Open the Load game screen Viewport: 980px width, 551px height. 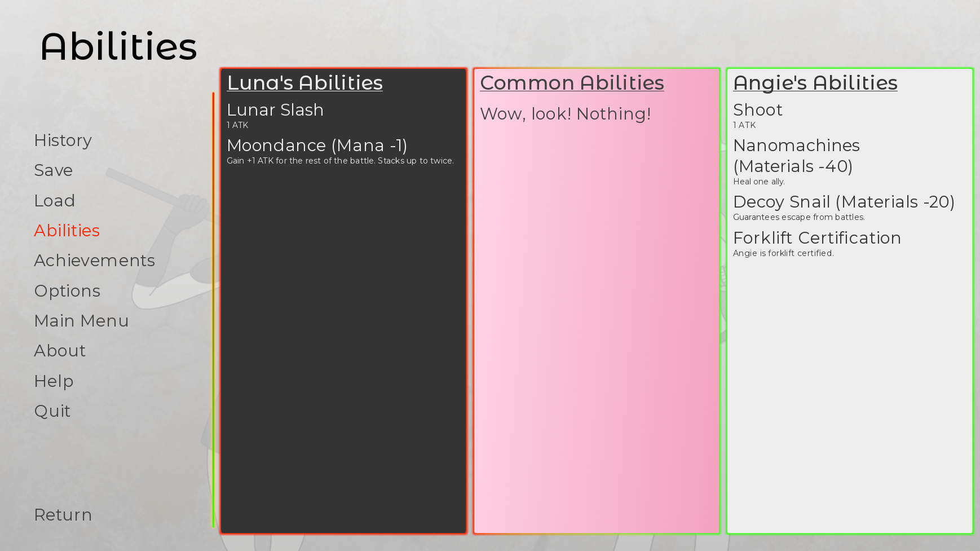pyautogui.click(x=55, y=201)
